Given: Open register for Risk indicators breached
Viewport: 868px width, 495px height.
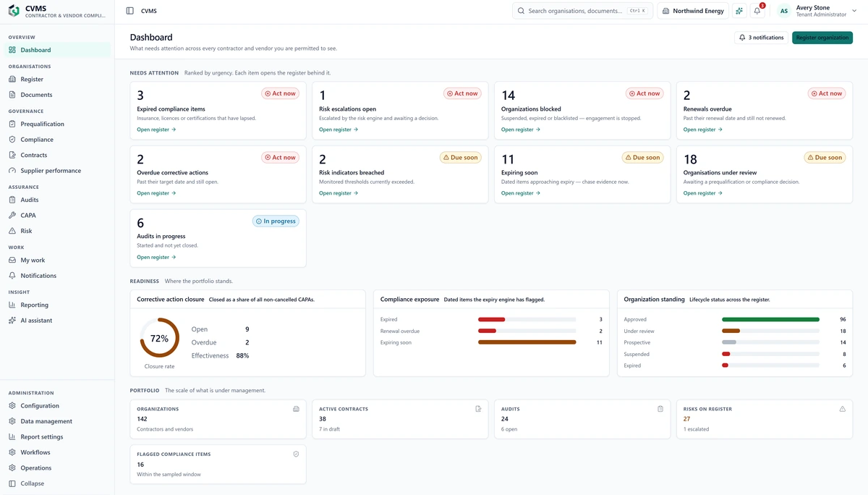Looking at the screenshot, I should 339,193.
